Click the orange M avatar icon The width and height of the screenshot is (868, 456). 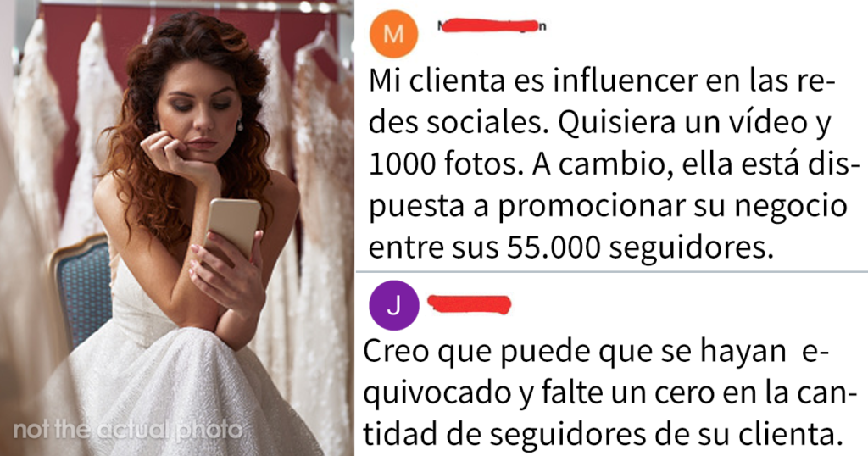coord(393,34)
